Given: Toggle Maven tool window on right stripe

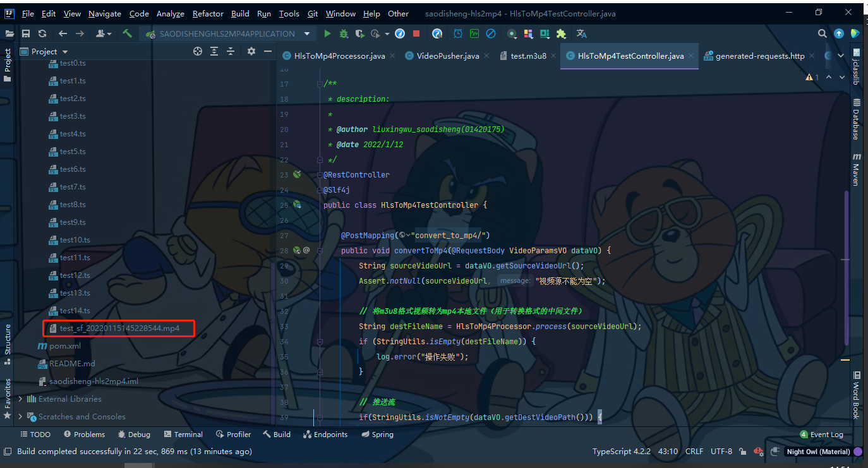Looking at the screenshot, I should pyautogui.click(x=857, y=169).
